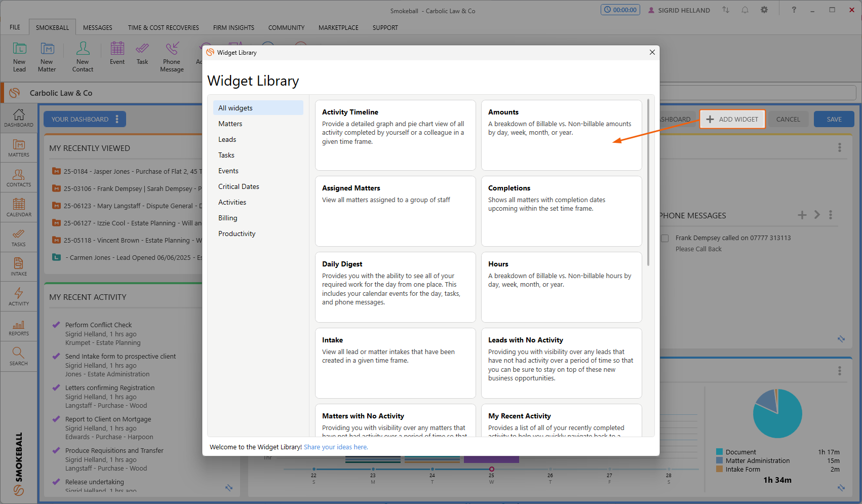
Task: Click the help question mark icon
Action: click(794, 10)
